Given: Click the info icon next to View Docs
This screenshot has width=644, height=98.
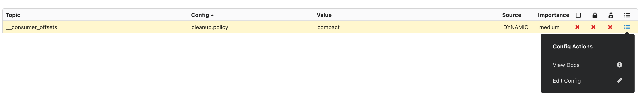Looking at the screenshot, I should coord(619,65).
